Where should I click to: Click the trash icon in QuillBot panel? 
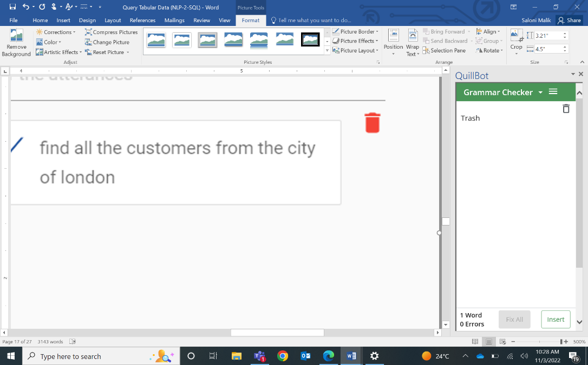(x=566, y=109)
